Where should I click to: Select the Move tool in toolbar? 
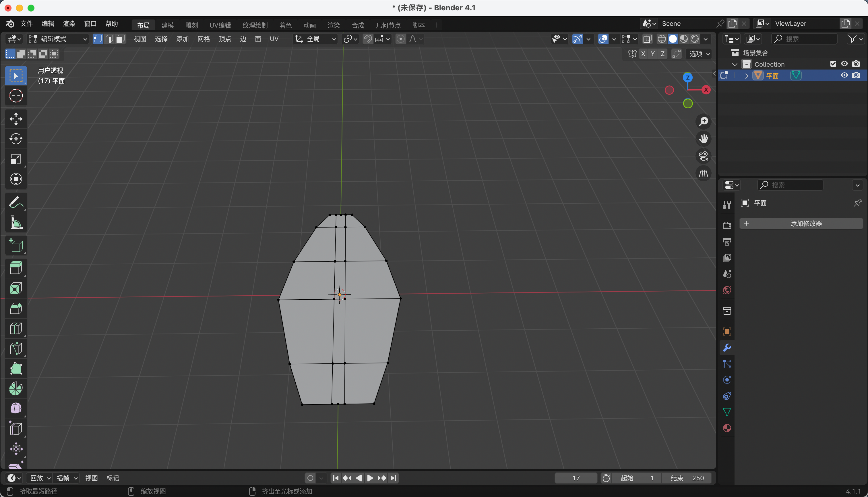click(16, 119)
